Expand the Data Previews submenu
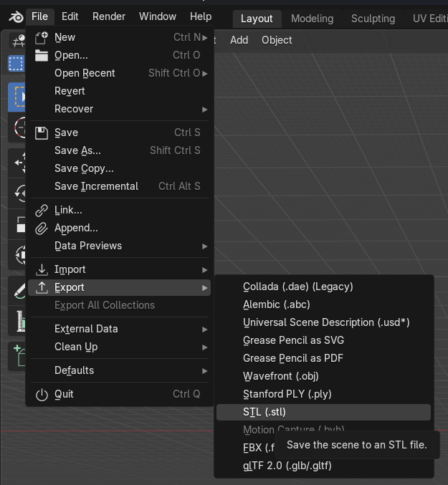Viewport: 448px width, 485px height. (120, 246)
